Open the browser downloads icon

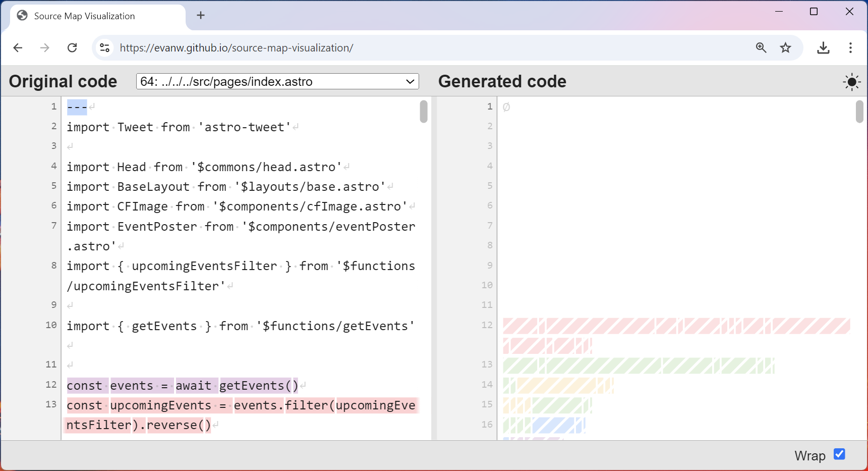coord(823,48)
